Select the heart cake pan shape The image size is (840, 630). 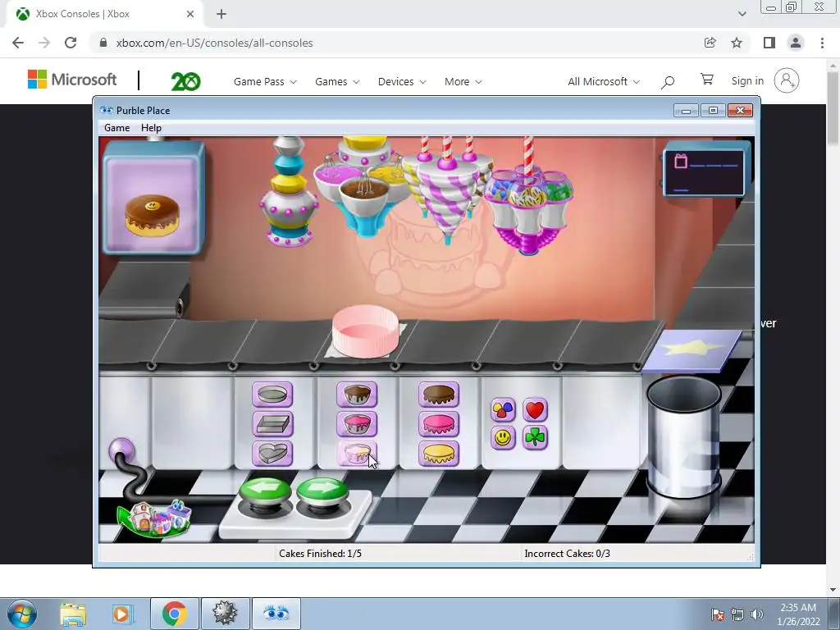(272, 454)
